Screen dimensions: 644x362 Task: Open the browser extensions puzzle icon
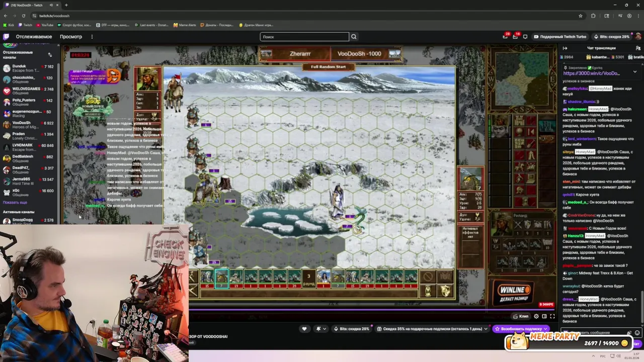[593, 16]
